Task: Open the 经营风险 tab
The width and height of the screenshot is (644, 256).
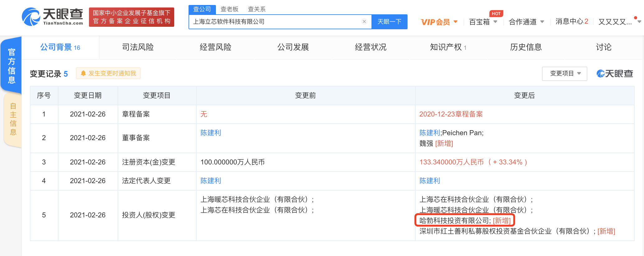Action: (216, 47)
